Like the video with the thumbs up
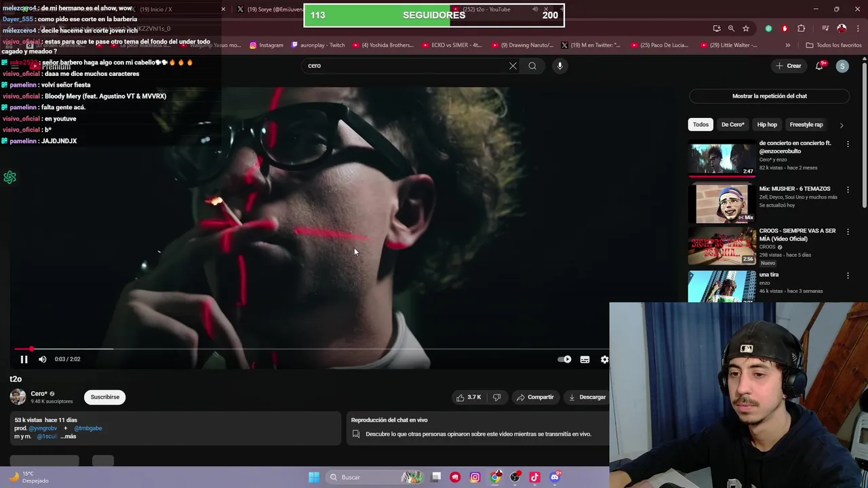The image size is (868, 488). [x=469, y=397]
